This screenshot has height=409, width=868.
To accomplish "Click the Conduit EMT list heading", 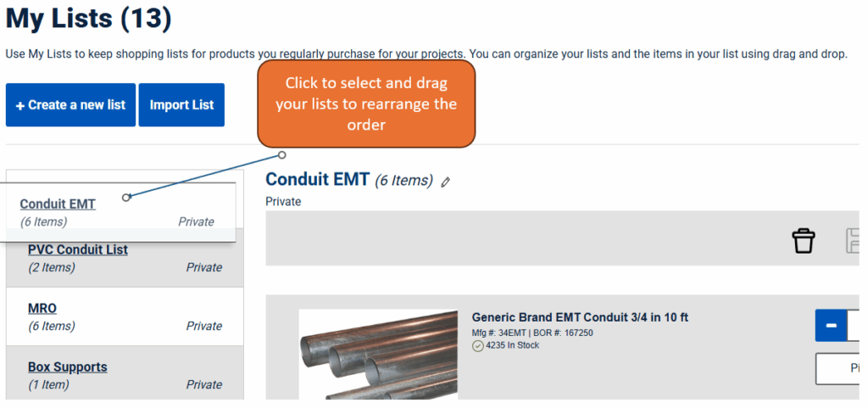I will click(317, 179).
